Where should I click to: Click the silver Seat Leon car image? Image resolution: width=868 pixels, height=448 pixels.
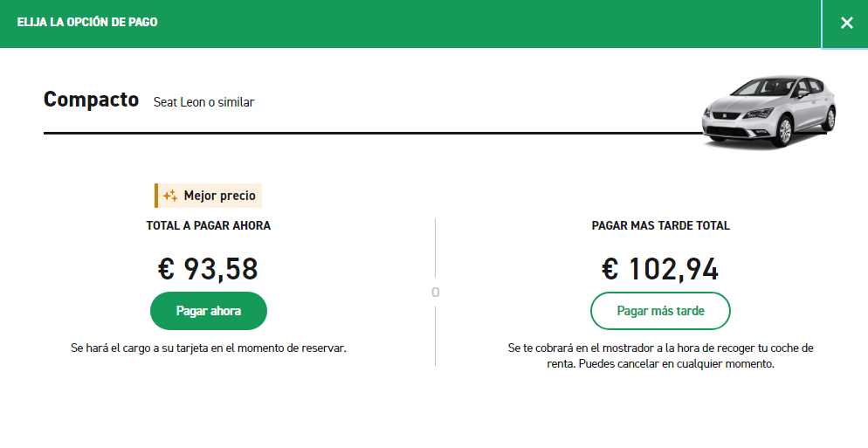pyautogui.click(x=768, y=111)
